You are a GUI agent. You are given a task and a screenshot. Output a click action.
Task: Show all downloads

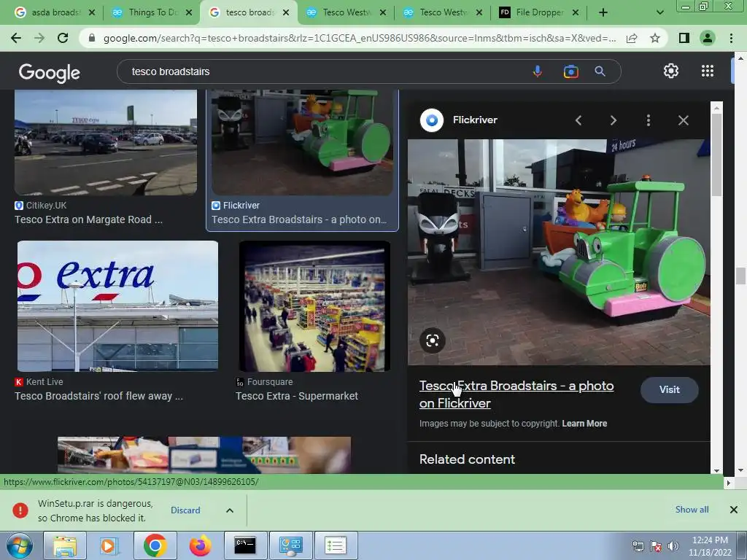692,510
